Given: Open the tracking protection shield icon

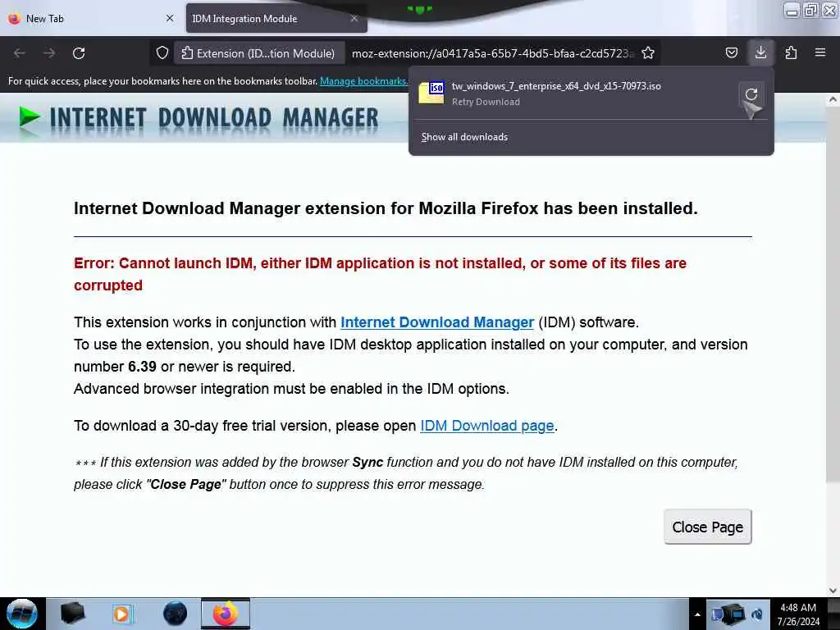Looking at the screenshot, I should click(x=162, y=53).
